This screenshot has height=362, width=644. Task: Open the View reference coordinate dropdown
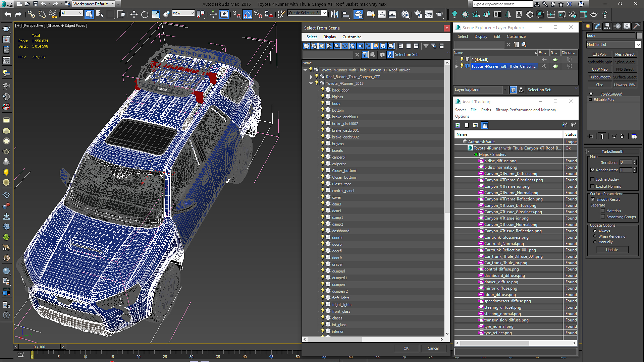coord(192,13)
